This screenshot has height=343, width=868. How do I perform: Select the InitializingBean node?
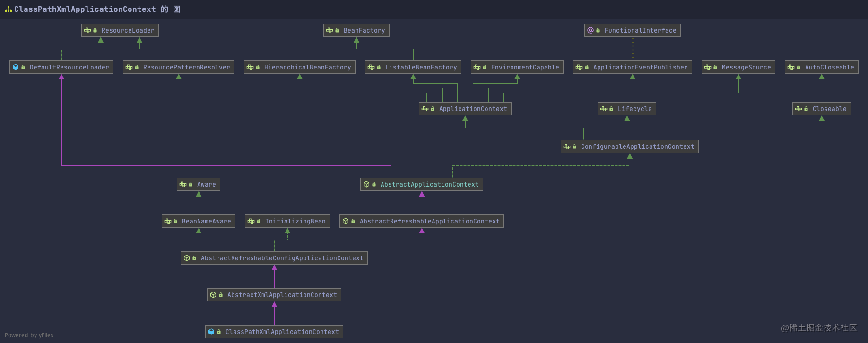[287, 221]
